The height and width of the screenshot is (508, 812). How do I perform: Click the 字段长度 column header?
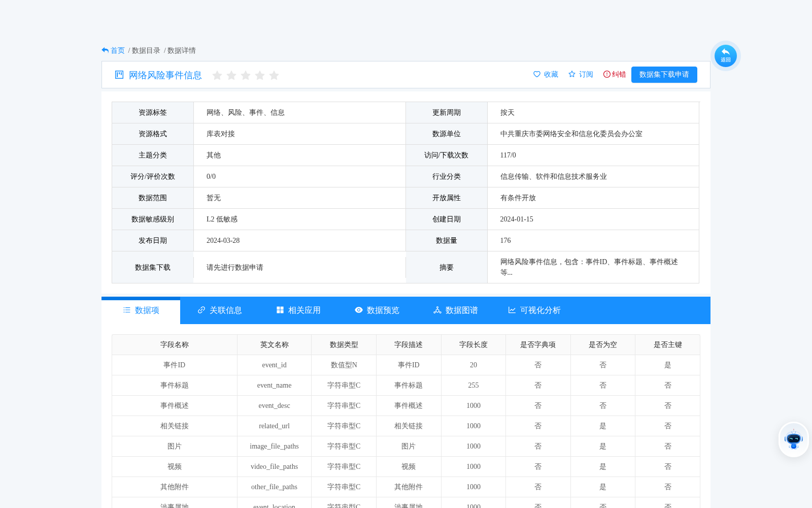click(473, 344)
